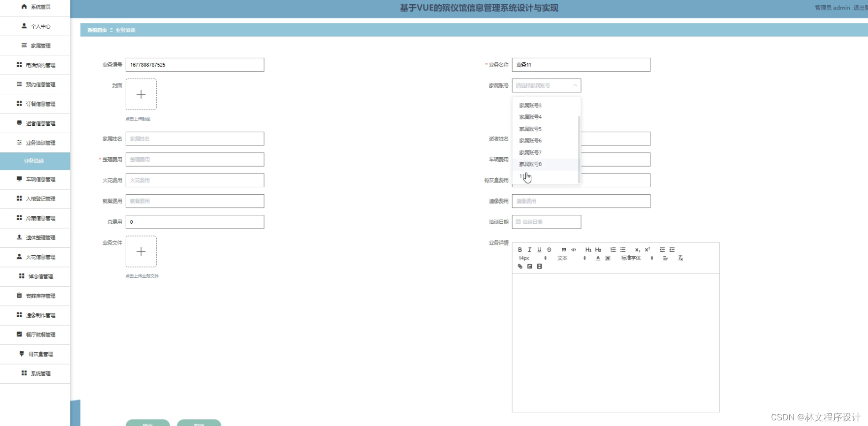Insert a code block
The image size is (868, 426).
click(x=574, y=250)
